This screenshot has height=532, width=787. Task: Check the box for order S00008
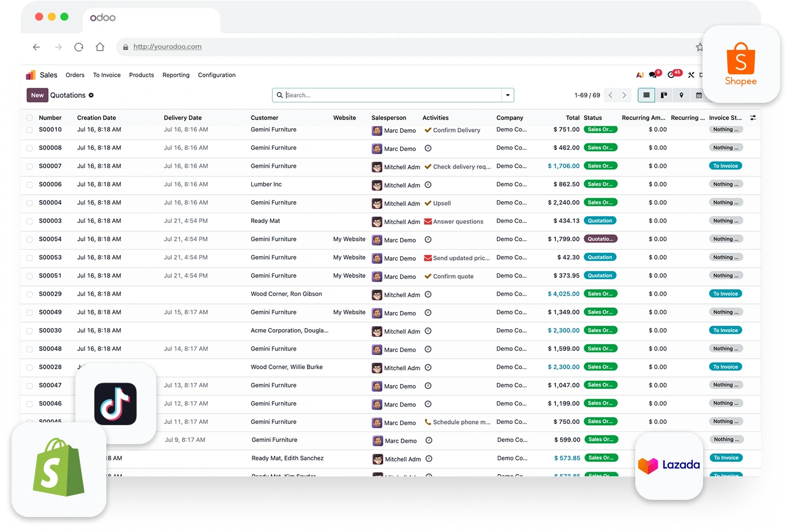pyautogui.click(x=30, y=148)
